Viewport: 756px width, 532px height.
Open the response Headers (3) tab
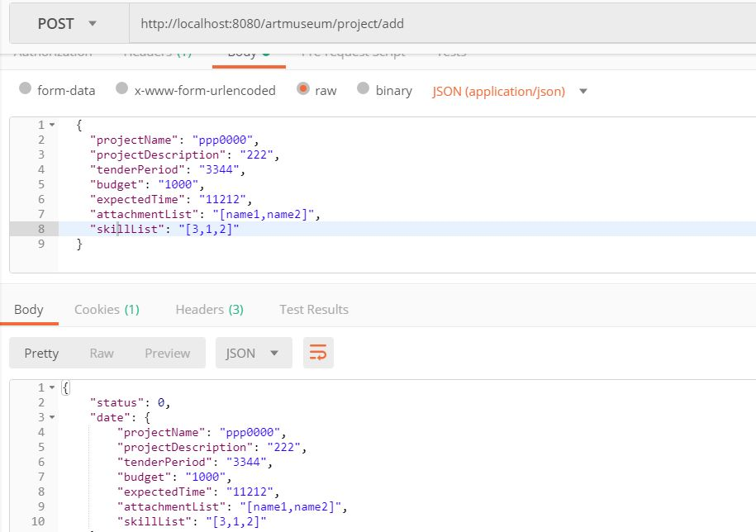[209, 309]
